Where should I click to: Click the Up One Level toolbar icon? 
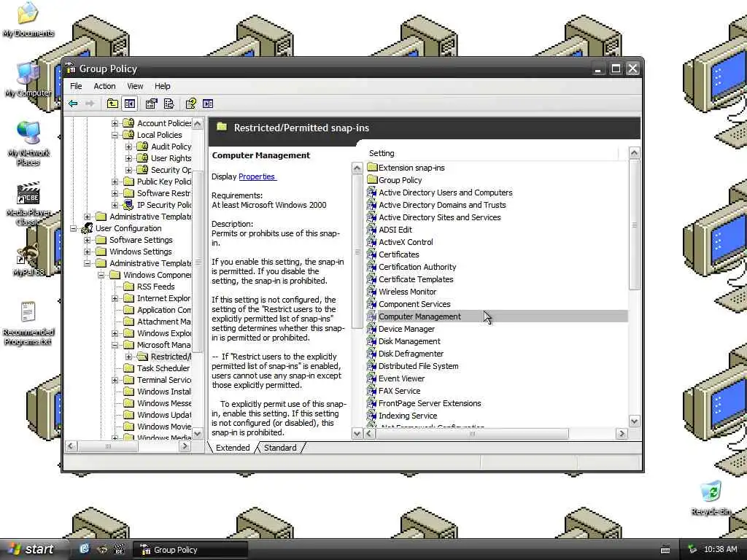pos(112,104)
